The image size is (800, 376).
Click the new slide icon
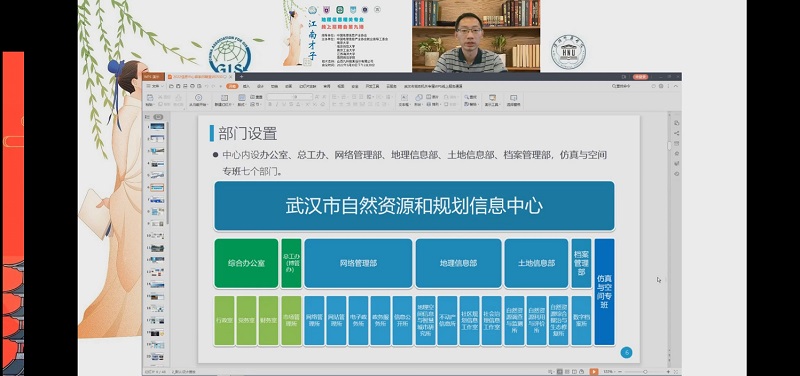pyautogui.click(x=224, y=97)
